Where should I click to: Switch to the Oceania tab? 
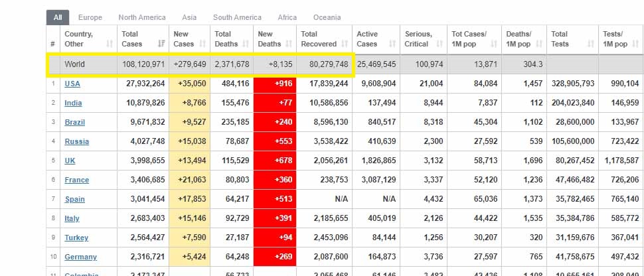pyautogui.click(x=327, y=17)
